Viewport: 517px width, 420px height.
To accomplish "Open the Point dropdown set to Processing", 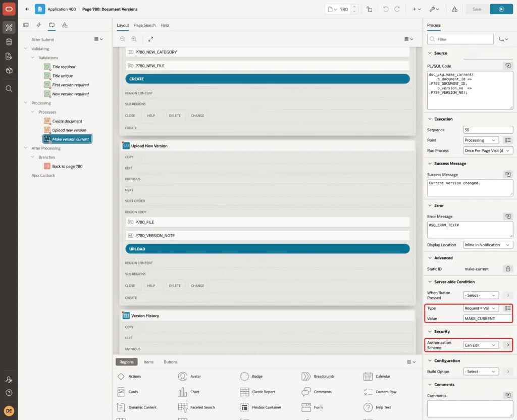I will click(481, 140).
